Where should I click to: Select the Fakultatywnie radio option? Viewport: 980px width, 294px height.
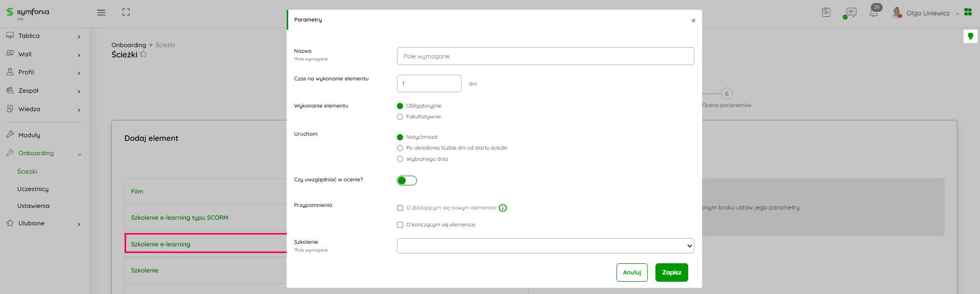click(400, 117)
